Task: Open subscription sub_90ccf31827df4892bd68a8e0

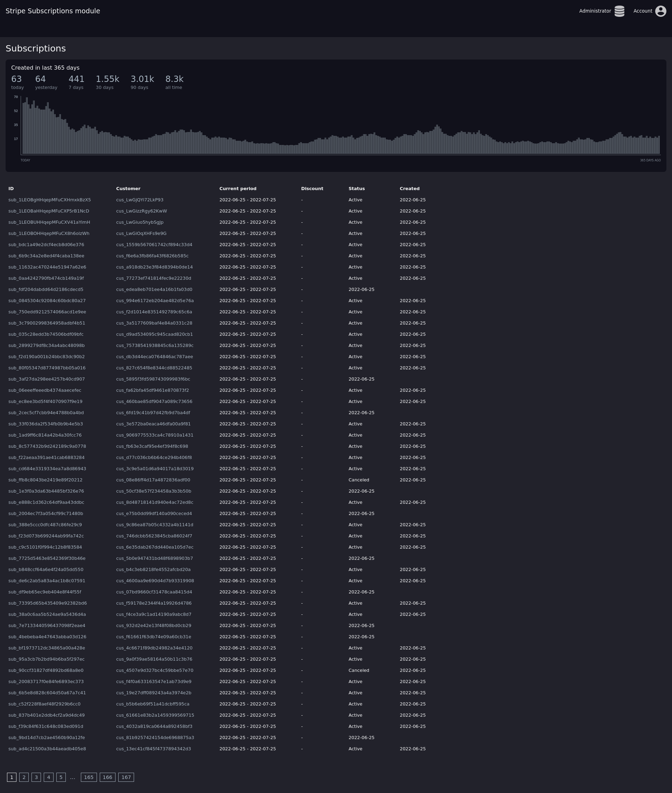Action: 46,670
